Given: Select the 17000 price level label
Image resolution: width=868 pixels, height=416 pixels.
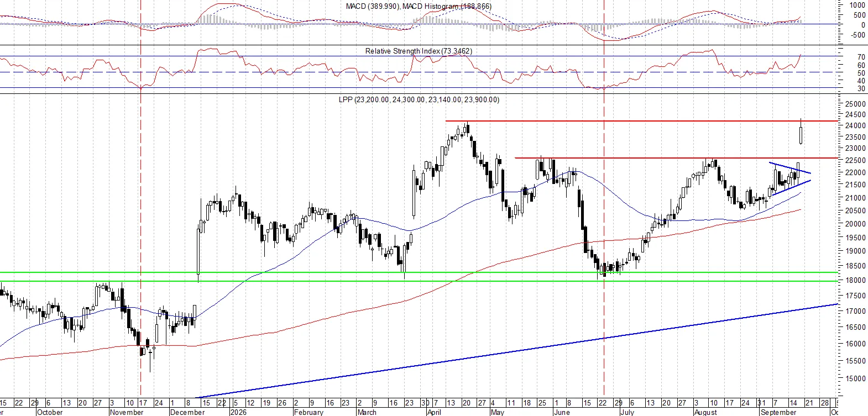Looking at the screenshot, I should tap(855, 311).
